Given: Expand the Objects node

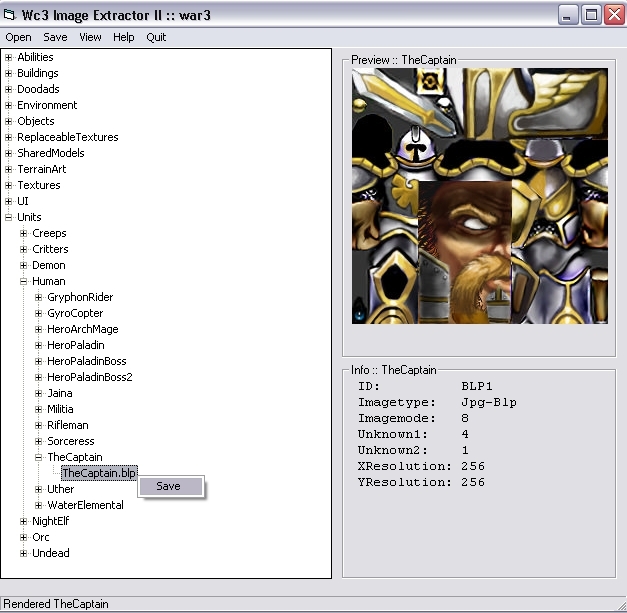Looking at the screenshot, I should (8, 121).
